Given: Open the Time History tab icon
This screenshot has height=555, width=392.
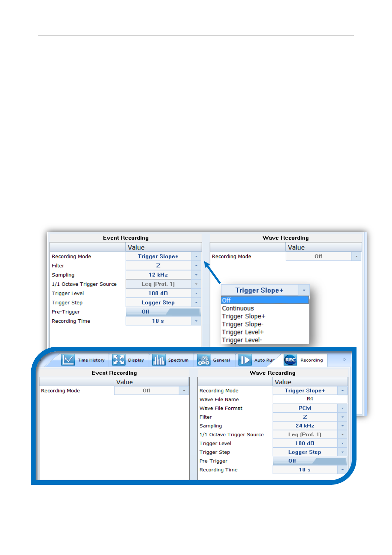Looking at the screenshot, I should 68,360.
